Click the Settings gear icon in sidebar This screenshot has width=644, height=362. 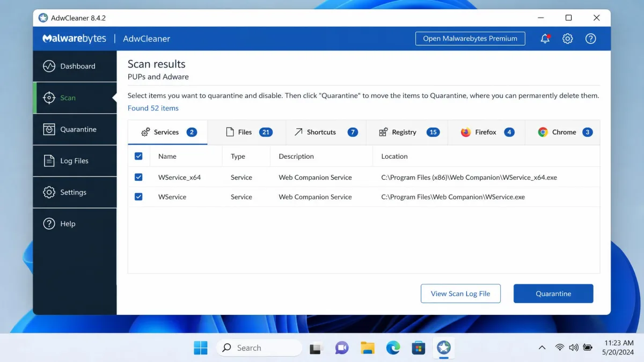pyautogui.click(x=49, y=193)
